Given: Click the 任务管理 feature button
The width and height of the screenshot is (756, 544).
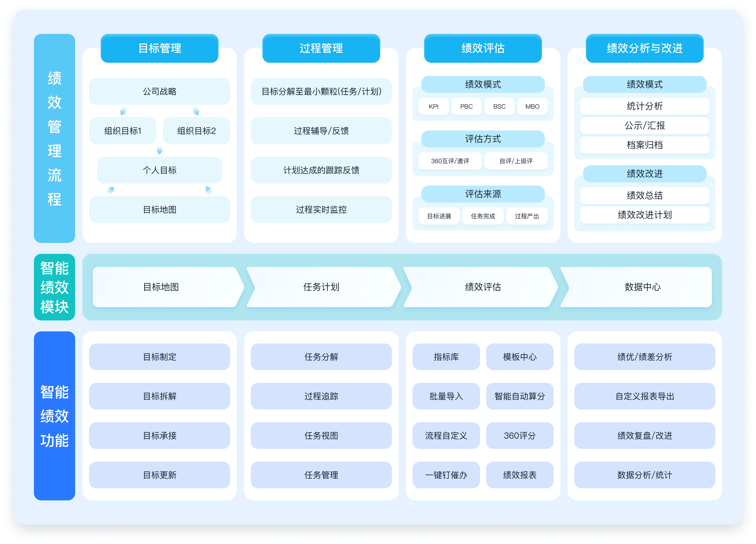Looking at the screenshot, I should pyautogui.click(x=321, y=475).
